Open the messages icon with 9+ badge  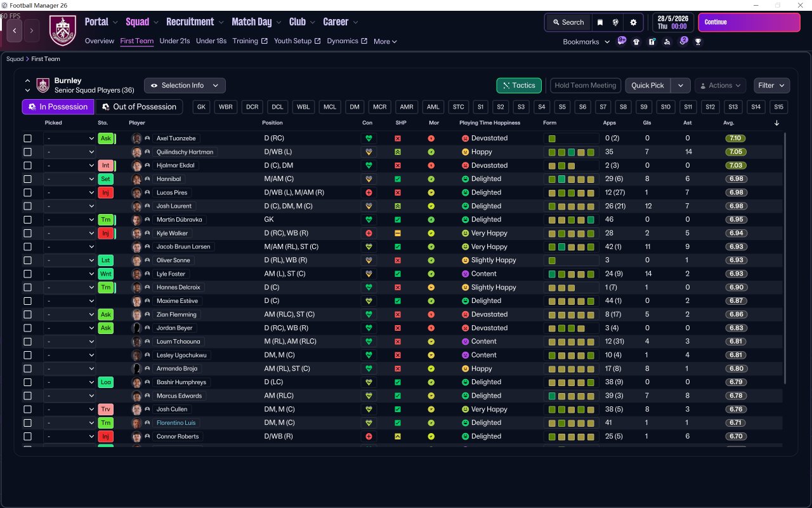[x=621, y=41]
